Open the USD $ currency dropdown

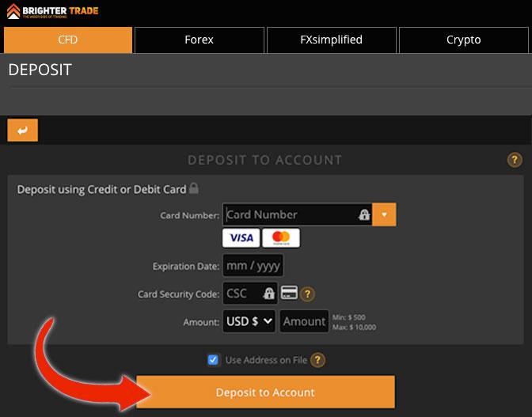[x=249, y=321]
